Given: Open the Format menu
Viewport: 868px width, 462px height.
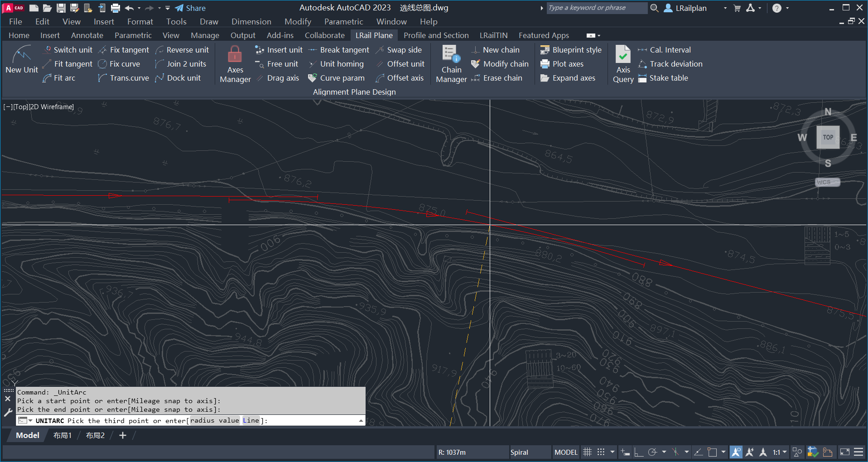Looking at the screenshot, I should tap(140, 22).
